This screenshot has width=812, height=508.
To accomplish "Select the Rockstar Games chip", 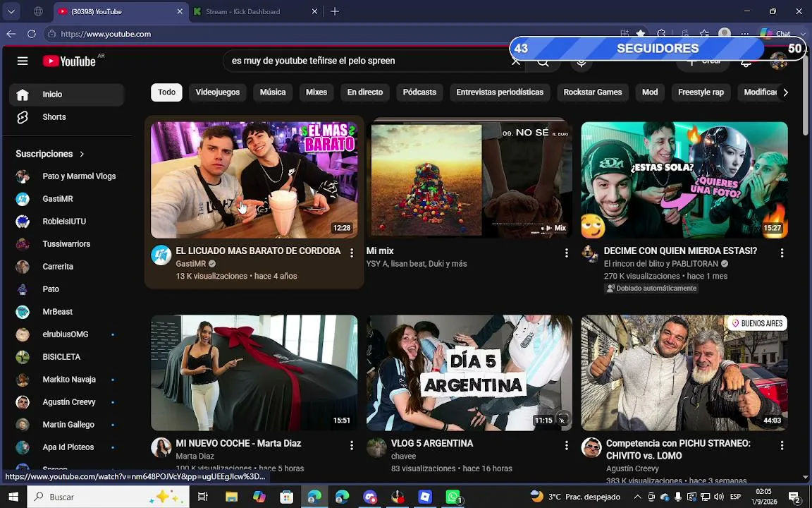I will pos(592,92).
